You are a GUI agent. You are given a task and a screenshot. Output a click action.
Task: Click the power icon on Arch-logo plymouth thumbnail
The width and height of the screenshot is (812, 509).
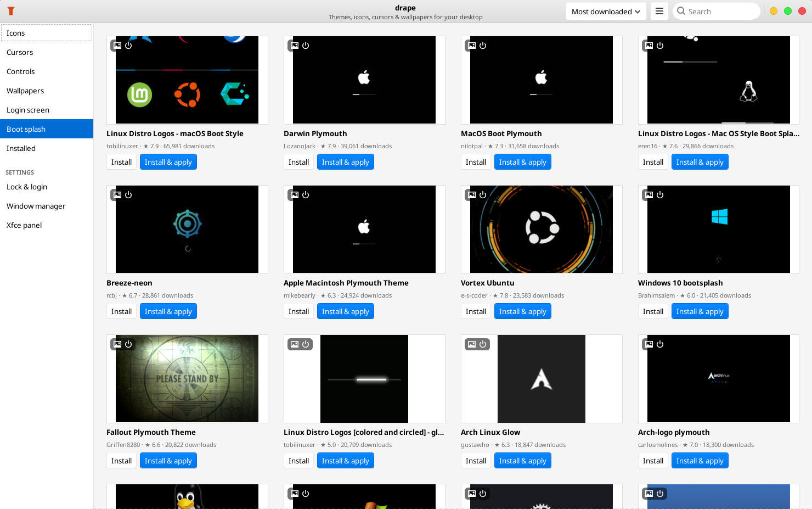click(x=660, y=344)
